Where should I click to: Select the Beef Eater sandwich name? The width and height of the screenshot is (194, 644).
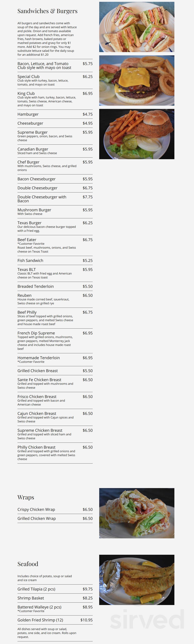(27, 240)
